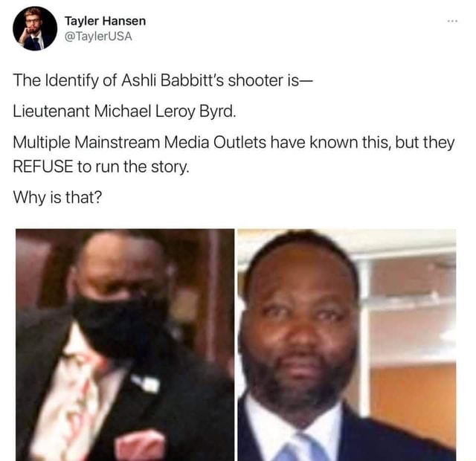Visit the @TaylerUSA handle profile
The image size is (476, 461).
[98, 36]
